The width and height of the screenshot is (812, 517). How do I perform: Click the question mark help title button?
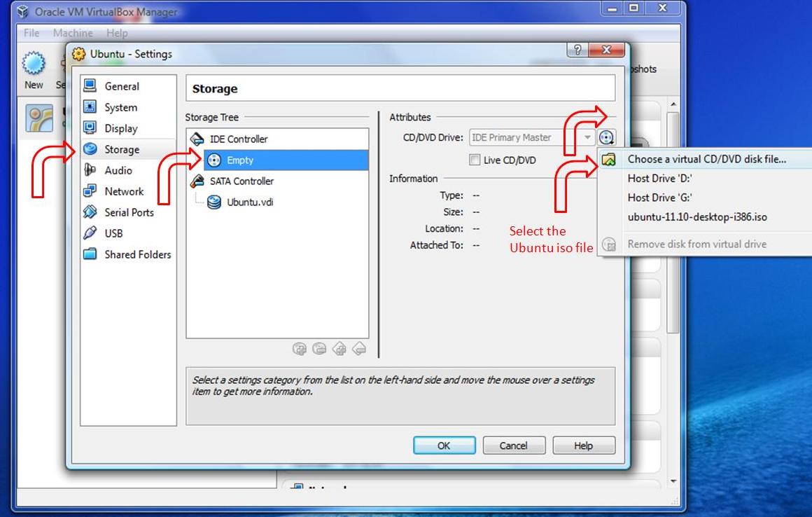coord(577,50)
